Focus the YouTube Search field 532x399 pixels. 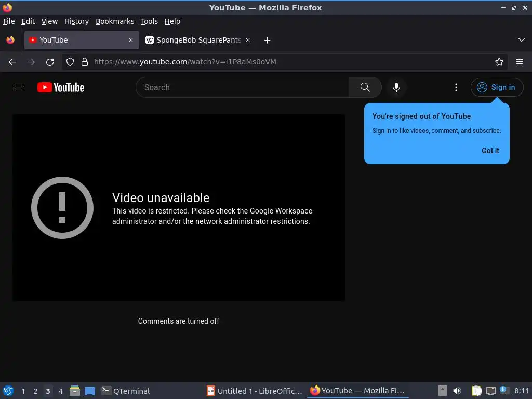click(242, 87)
